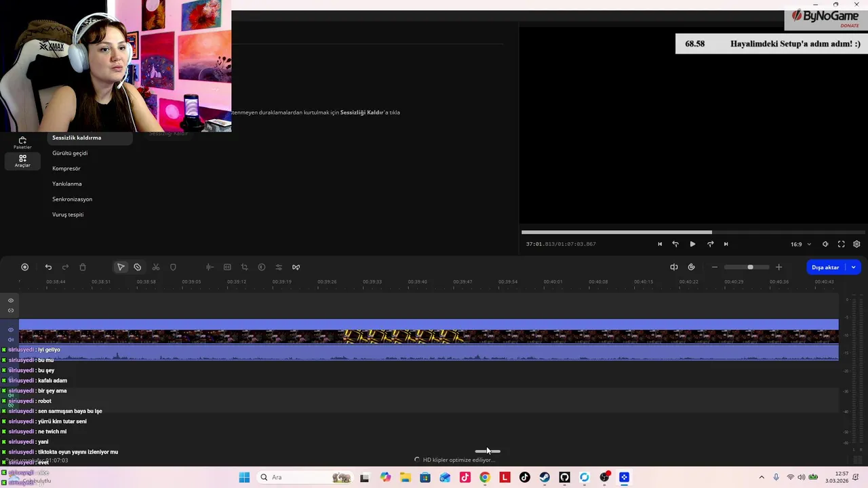Image resolution: width=868 pixels, height=488 pixels.
Task: Open preview player settings gear
Action: [856, 244]
